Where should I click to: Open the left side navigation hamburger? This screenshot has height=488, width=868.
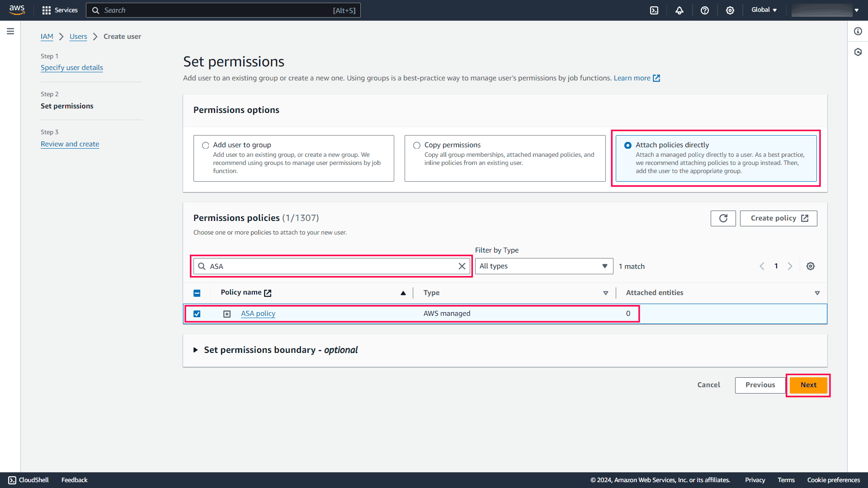10,31
